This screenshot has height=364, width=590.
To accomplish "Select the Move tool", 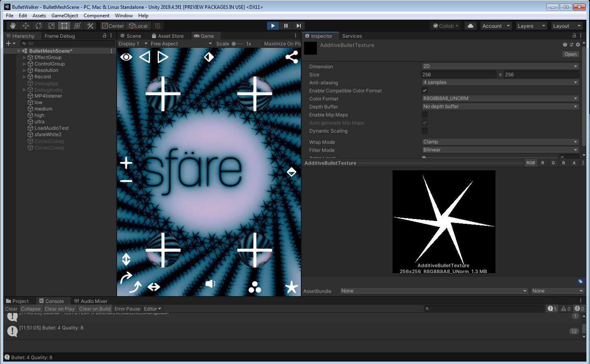I will point(26,26).
